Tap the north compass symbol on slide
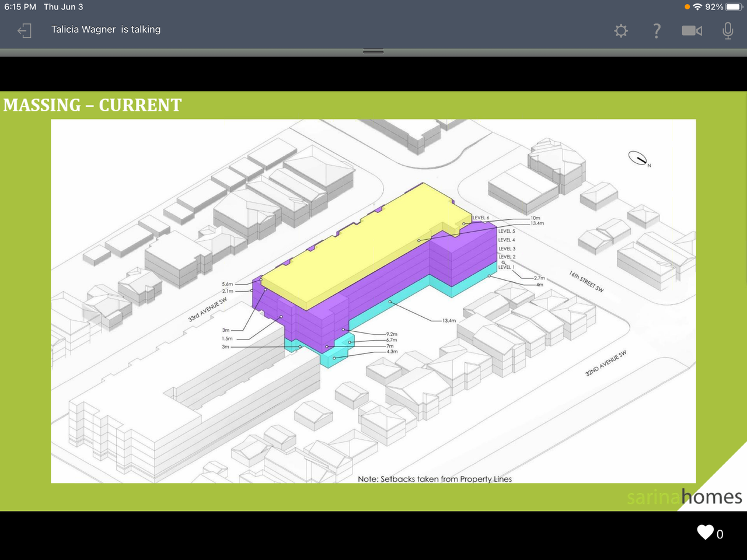 [639, 158]
